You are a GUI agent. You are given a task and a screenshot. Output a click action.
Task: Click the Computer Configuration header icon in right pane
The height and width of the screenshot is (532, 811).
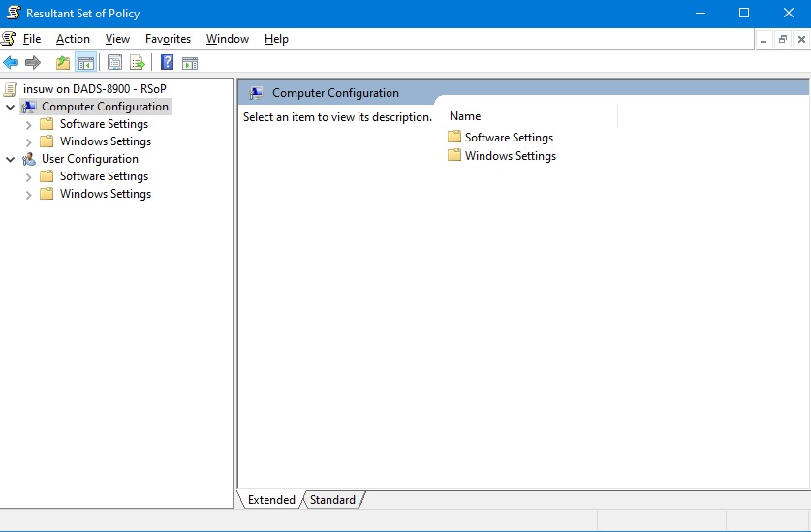tap(256, 93)
